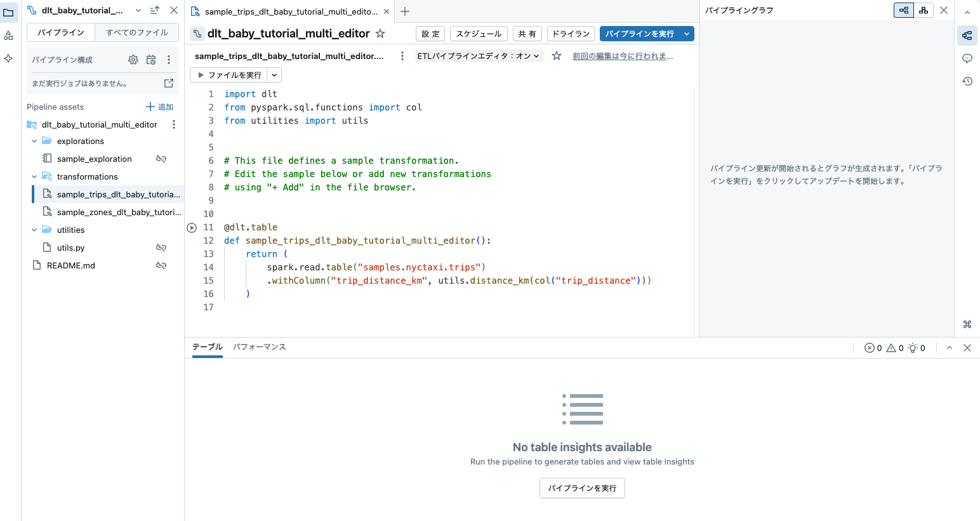The image size is (980, 521).
Task: Click the broken link icon beside utils.py
Action: [x=161, y=247]
